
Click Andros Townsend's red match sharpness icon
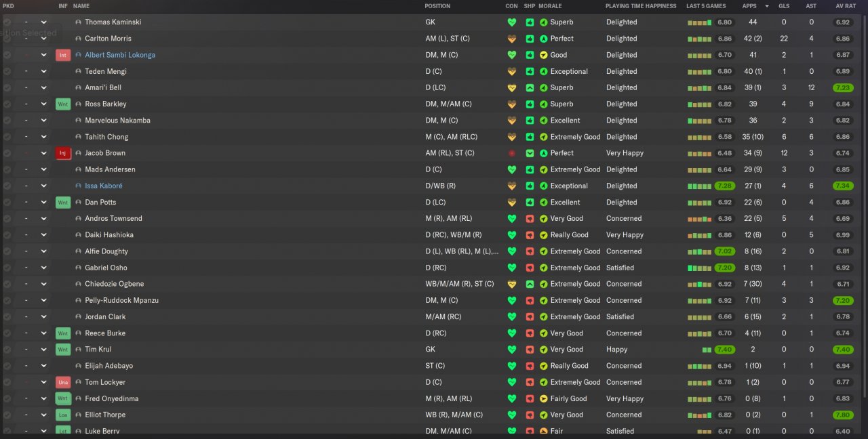click(530, 218)
